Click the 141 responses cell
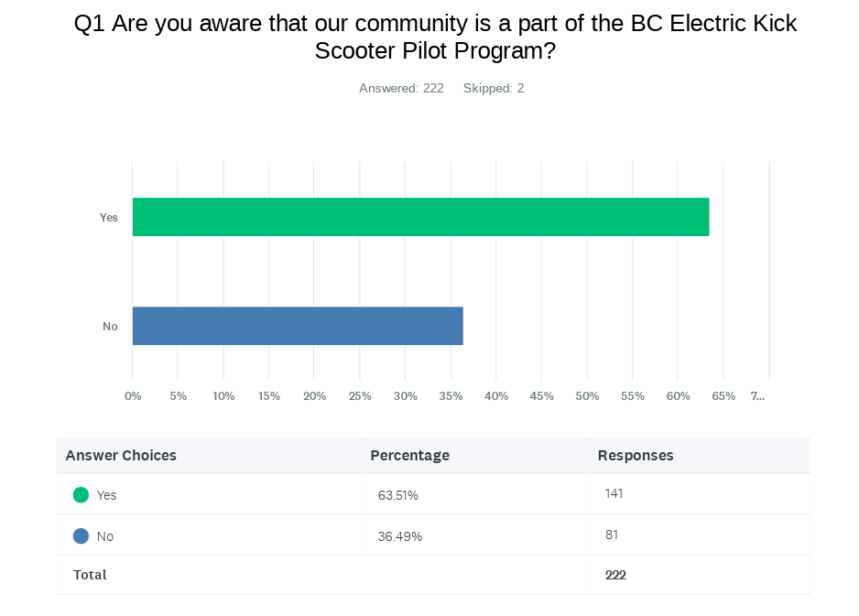 tap(614, 493)
